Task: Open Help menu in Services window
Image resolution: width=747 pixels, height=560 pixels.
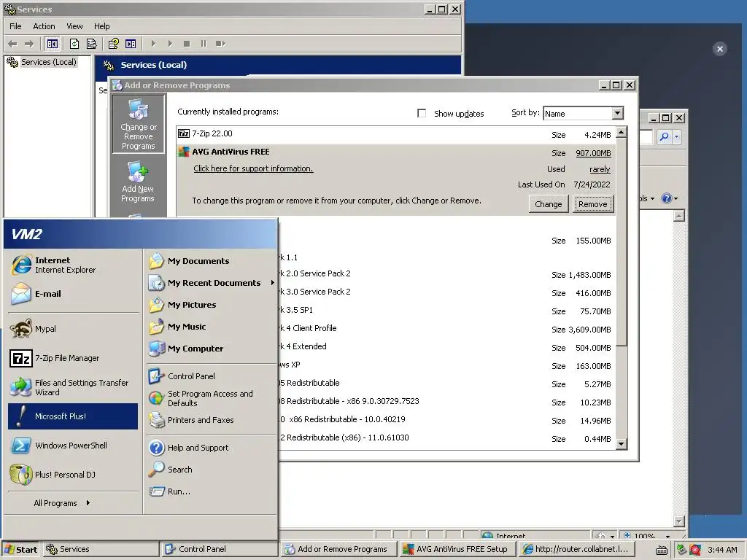Action: (101, 26)
